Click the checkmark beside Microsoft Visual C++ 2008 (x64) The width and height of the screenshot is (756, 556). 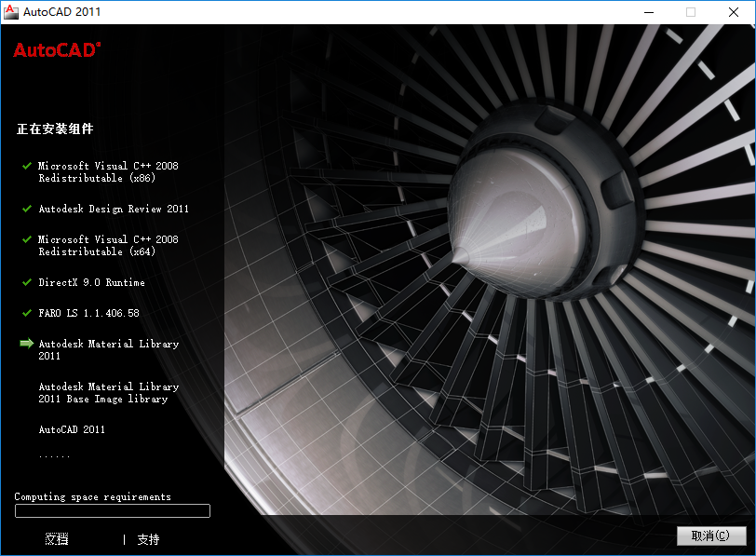click(25, 239)
